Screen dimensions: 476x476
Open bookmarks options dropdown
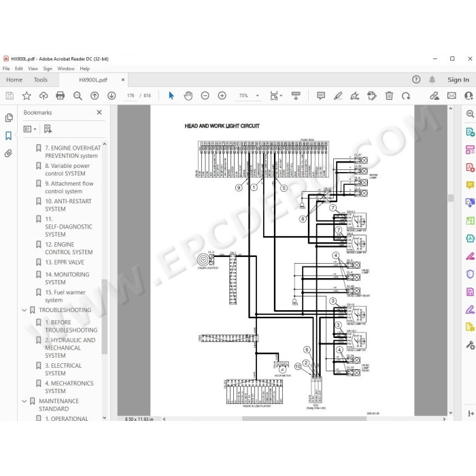pos(30,129)
